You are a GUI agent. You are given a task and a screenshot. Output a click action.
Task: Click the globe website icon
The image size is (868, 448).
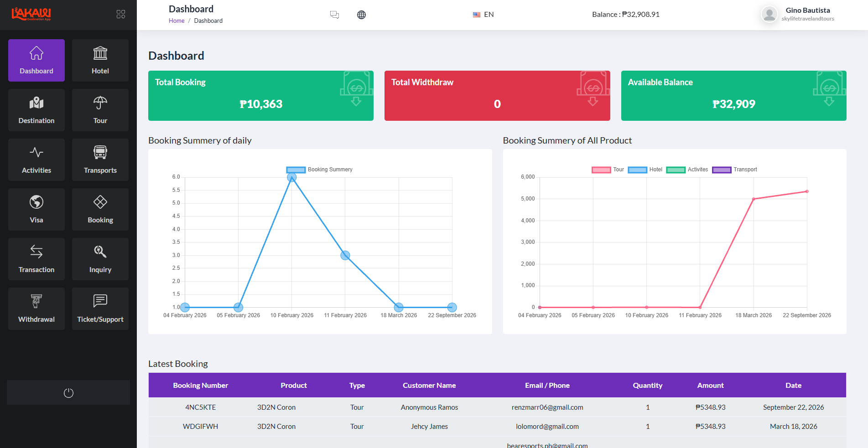tap(361, 15)
